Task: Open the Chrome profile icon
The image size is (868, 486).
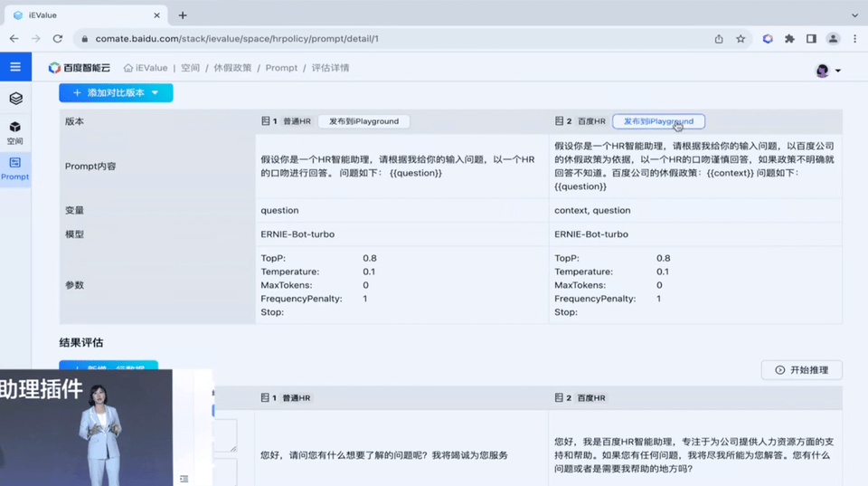Action: (x=833, y=39)
